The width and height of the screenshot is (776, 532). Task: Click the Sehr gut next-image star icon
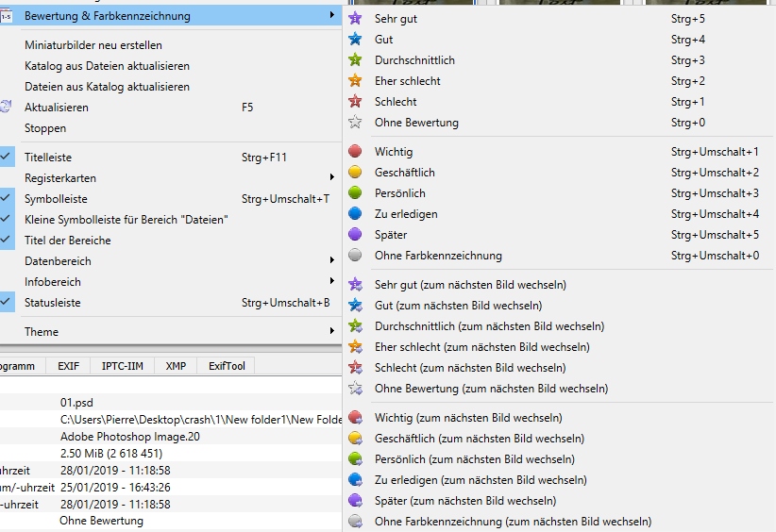pos(355,285)
